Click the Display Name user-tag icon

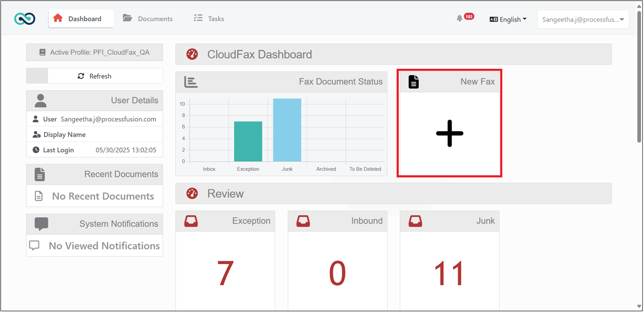coord(36,135)
